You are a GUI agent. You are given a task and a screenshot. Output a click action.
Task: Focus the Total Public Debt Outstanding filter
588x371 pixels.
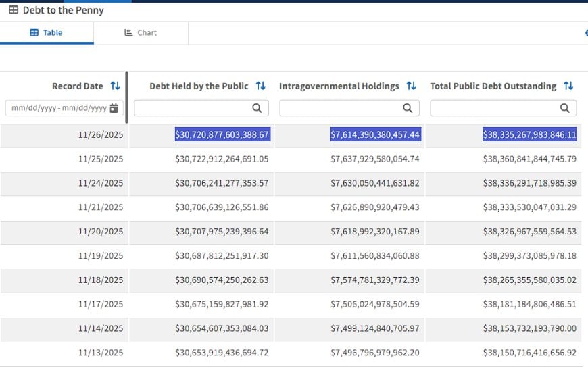[x=504, y=108]
